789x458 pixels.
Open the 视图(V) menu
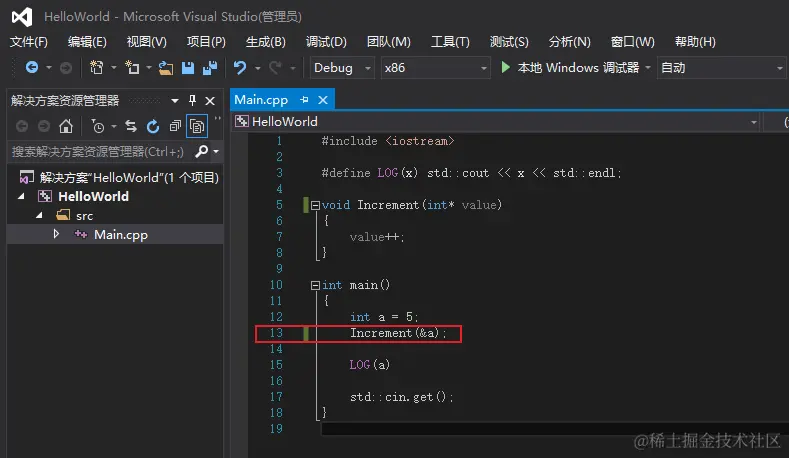(x=146, y=42)
